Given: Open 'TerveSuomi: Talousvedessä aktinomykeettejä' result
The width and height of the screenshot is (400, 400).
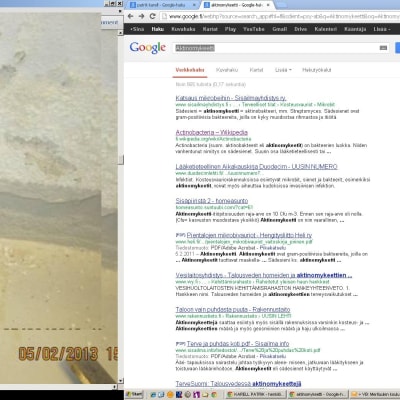Looking at the screenshot, I should click(x=238, y=384).
